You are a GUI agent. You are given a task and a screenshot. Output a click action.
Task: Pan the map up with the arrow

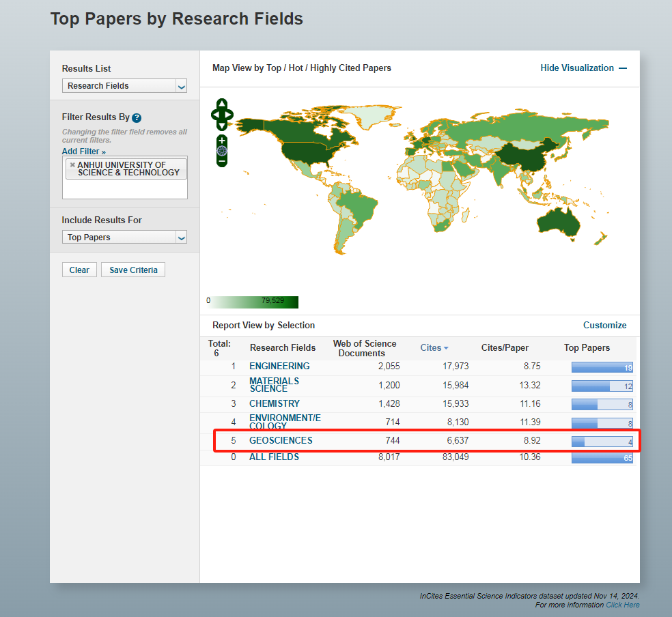coord(222,104)
